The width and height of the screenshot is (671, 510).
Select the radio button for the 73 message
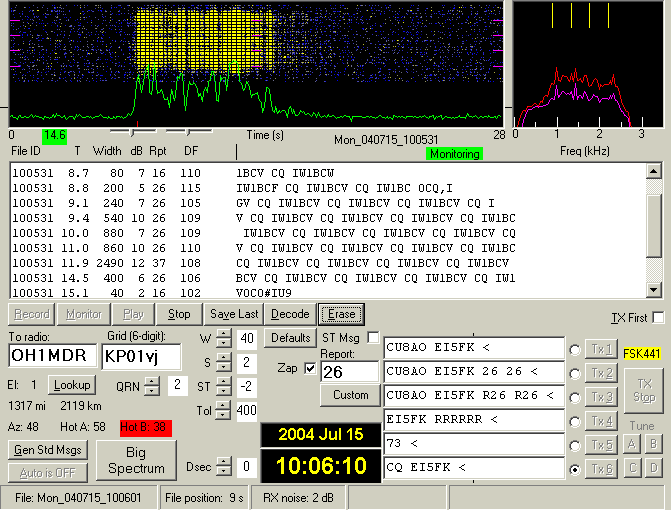click(575, 445)
